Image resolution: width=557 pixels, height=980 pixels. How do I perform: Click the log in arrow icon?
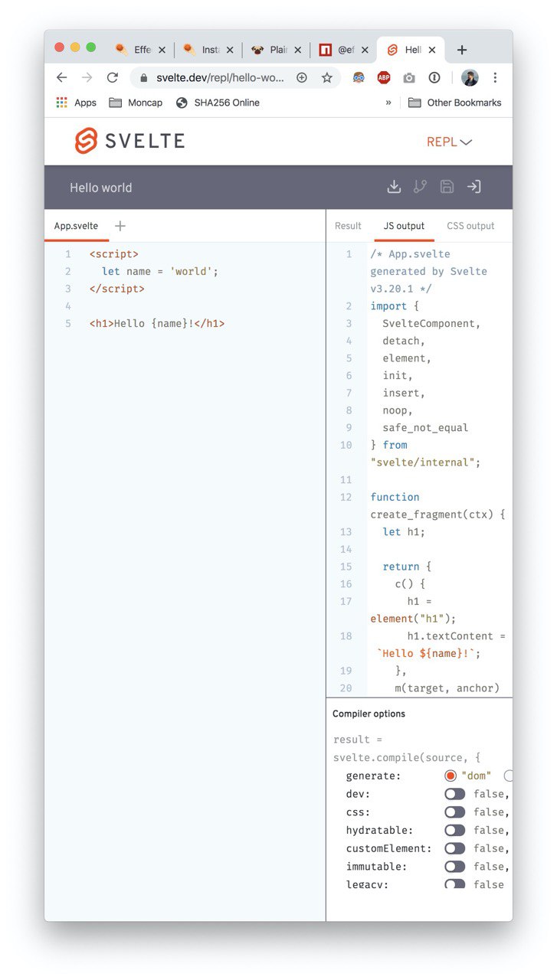pos(473,187)
